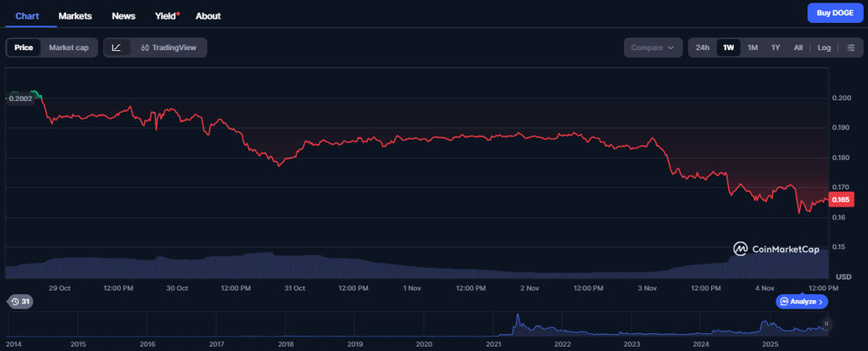Screen dimensions: 868x351
Task: Click the Buy DOGE button
Action: [834, 13]
